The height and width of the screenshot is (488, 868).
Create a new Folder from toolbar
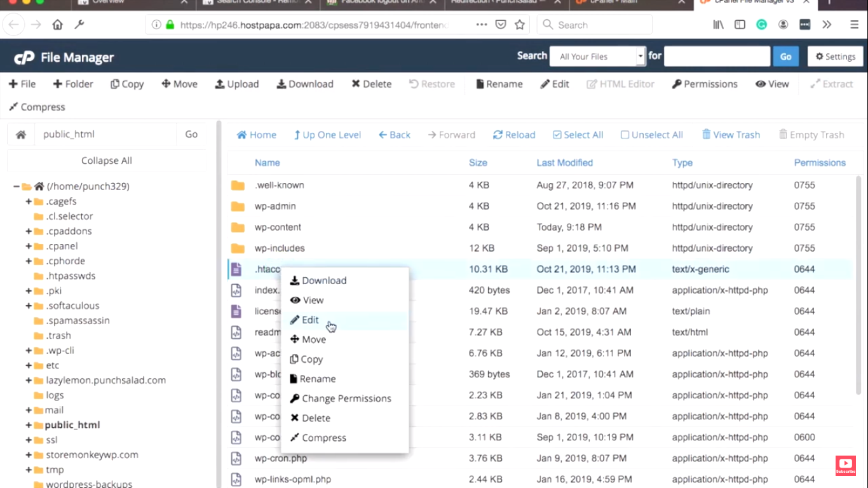[73, 84]
